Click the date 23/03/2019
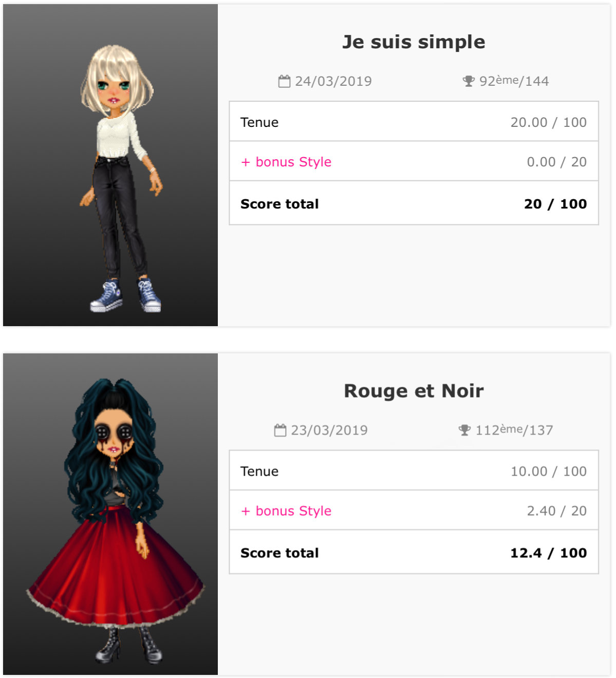 click(x=329, y=430)
